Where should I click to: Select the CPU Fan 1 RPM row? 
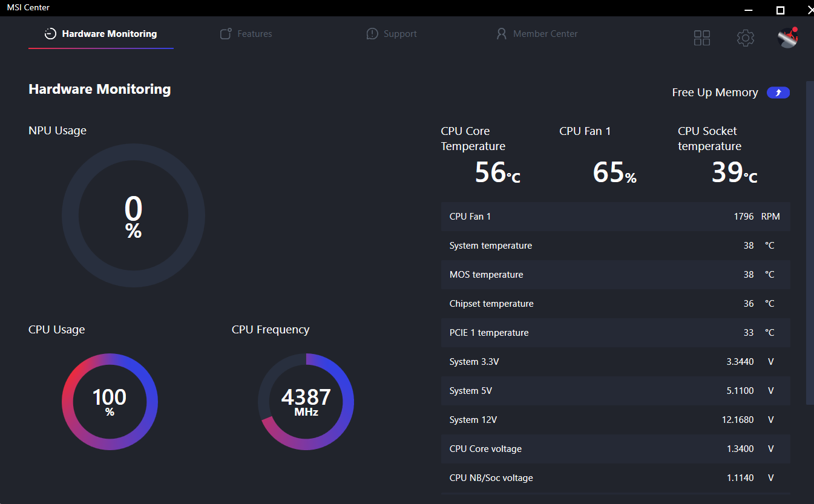coord(615,217)
